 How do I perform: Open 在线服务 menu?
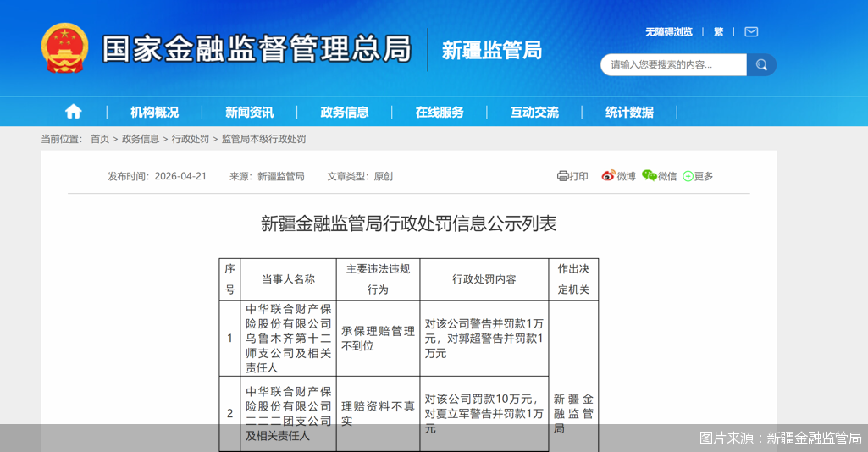(440, 113)
